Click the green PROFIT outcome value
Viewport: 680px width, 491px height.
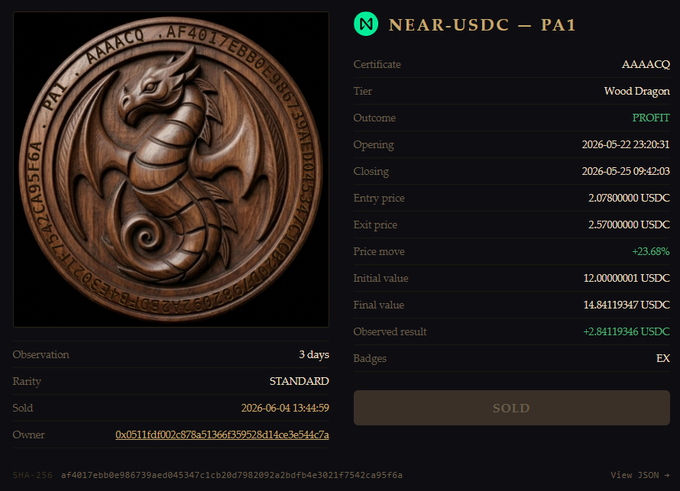pyautogui.click(x=651, y=118)
